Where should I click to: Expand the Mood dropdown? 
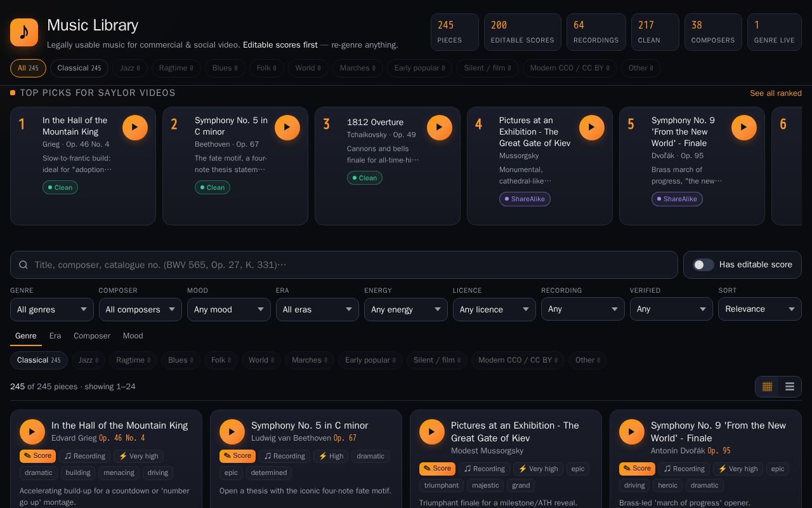pyautogui.click(x=229, y=309)
